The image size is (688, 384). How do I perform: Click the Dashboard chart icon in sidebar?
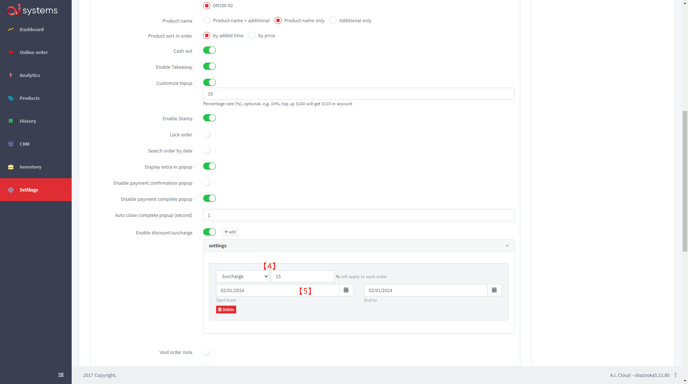coord(11,29)
